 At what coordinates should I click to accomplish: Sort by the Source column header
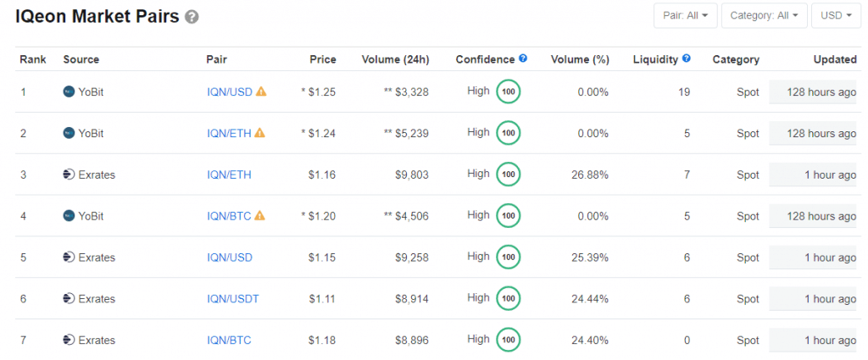pos(81,59)
